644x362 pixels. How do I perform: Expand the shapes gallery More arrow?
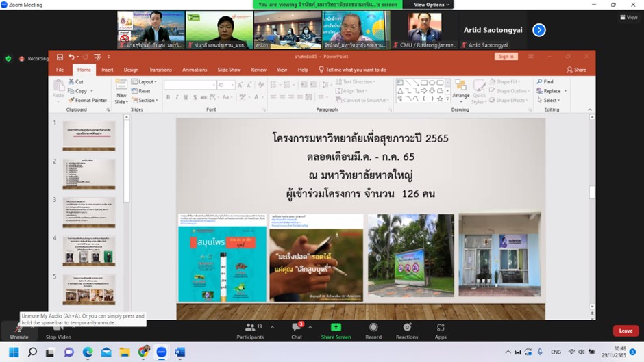[x=447, y=99]
